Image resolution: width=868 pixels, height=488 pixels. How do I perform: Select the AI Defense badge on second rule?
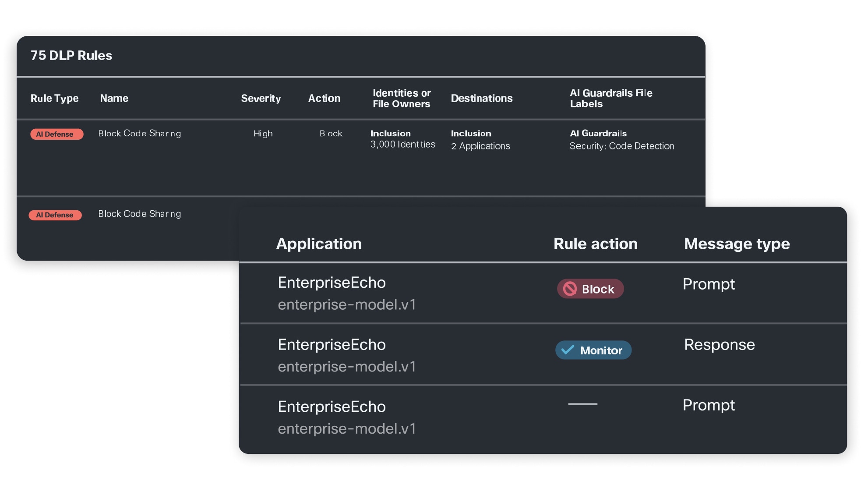(55, 215)
